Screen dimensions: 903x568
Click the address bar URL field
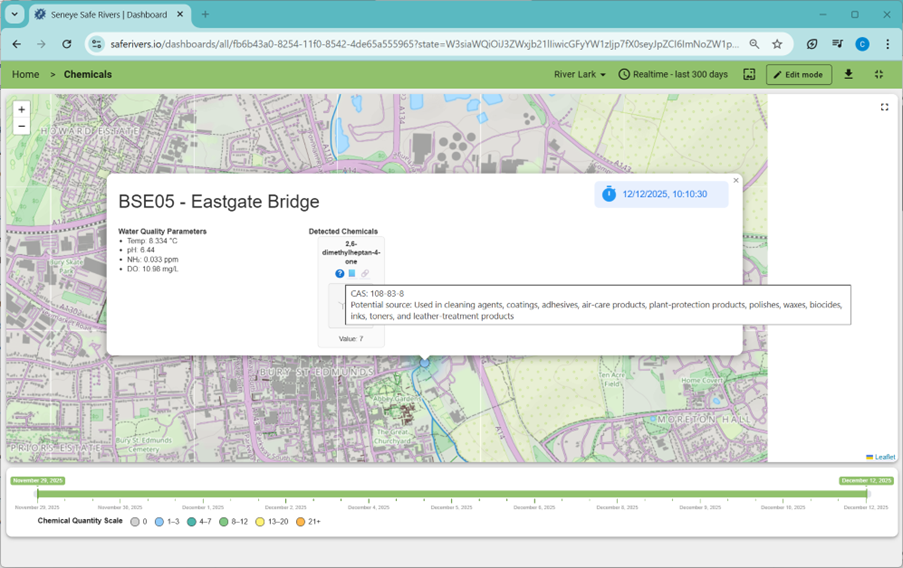(424, 44)
